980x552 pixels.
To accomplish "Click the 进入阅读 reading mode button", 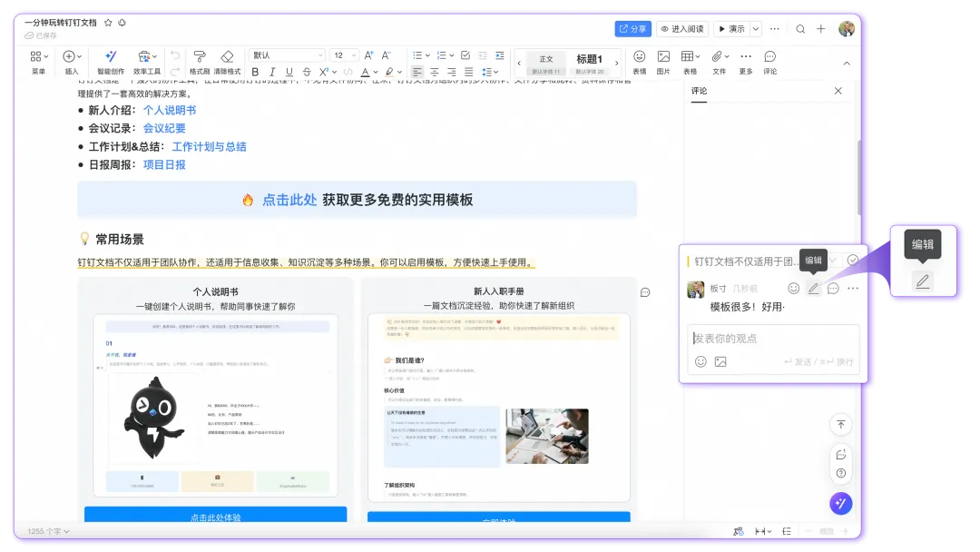I will click(681, 29).
